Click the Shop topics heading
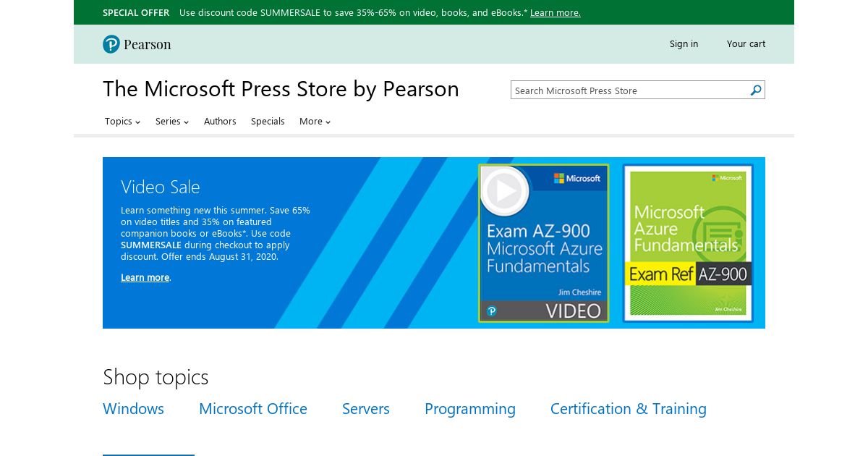 coord(156,377)
